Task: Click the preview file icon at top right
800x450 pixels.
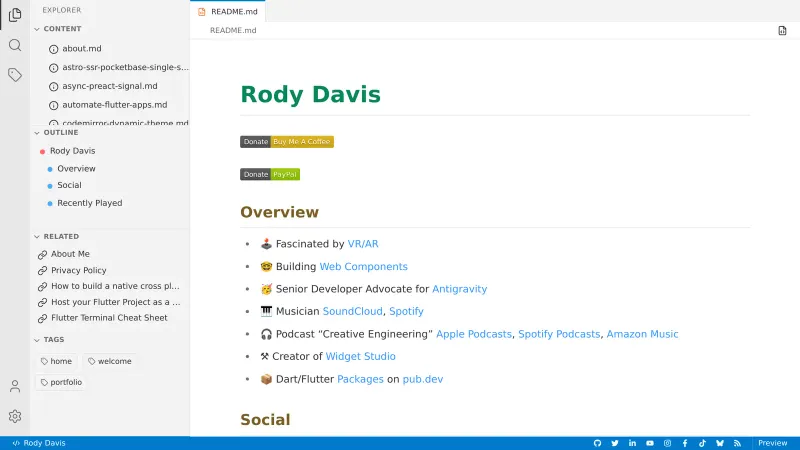Action: (x=782, y=31)
